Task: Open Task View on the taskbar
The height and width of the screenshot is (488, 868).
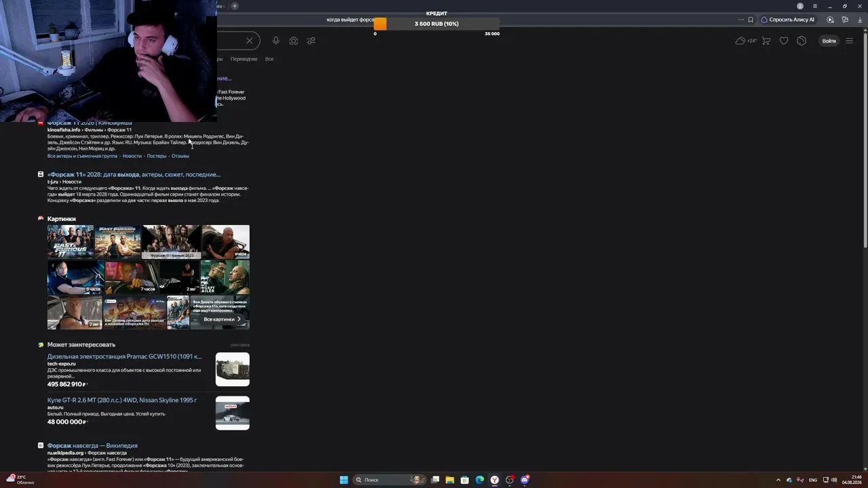Action: click(x=435, y=480)
